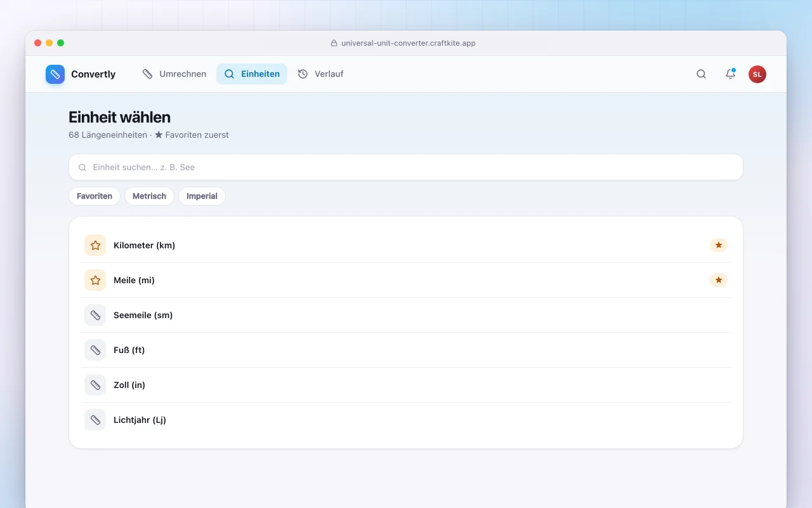
Task: Click the Convertly ruler logo icon
Action: 55,74
